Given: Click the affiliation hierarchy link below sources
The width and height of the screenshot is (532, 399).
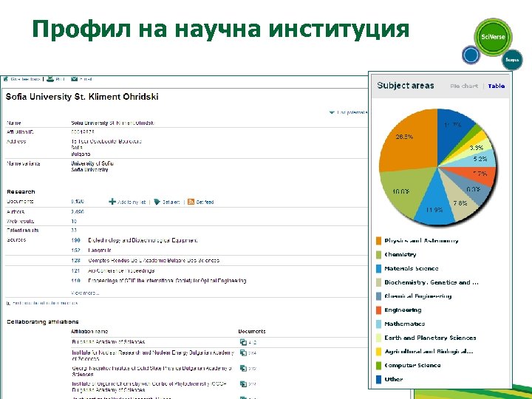Looking at the screenshot, I should pos(45,303).
